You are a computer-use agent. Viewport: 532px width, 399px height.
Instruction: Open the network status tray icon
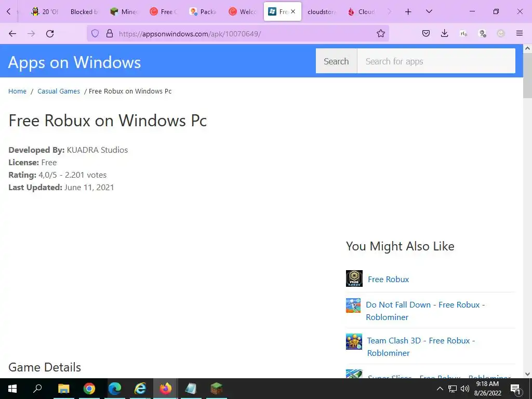pos(453,389)
